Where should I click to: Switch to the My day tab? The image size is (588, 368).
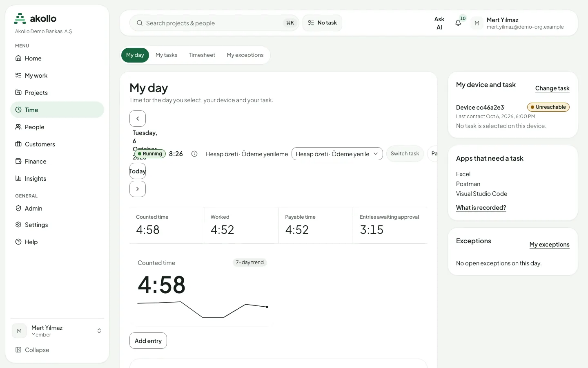pos(135,55)
